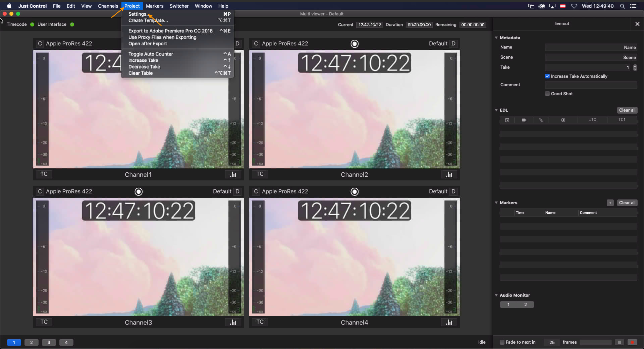Open Default preset dropdown on Channel4
This screenshot has height=349, width=644.
[x=438, y=191]
